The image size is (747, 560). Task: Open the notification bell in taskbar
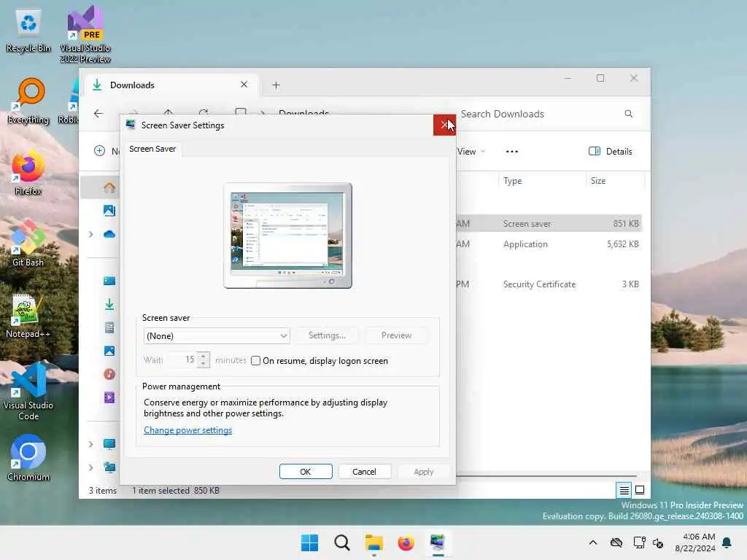tap(727, 542)
